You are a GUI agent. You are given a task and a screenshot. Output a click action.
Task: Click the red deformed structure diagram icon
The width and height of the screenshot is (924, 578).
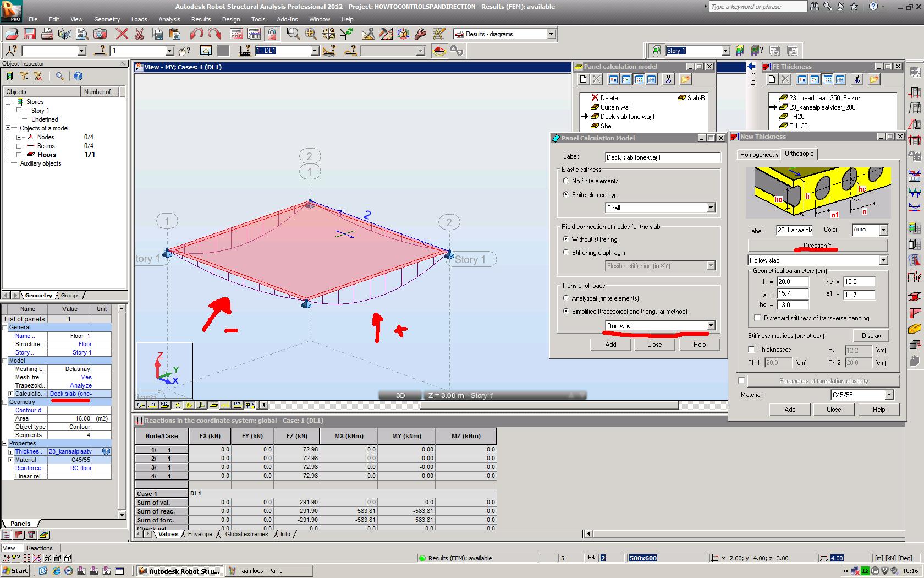click(439, 51)
